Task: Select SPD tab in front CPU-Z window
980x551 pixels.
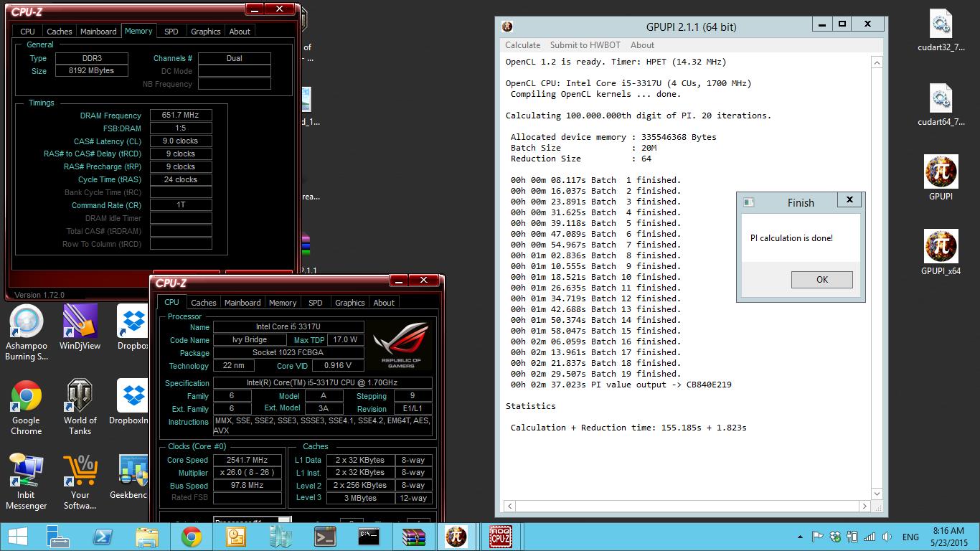Action: point(316,303)
